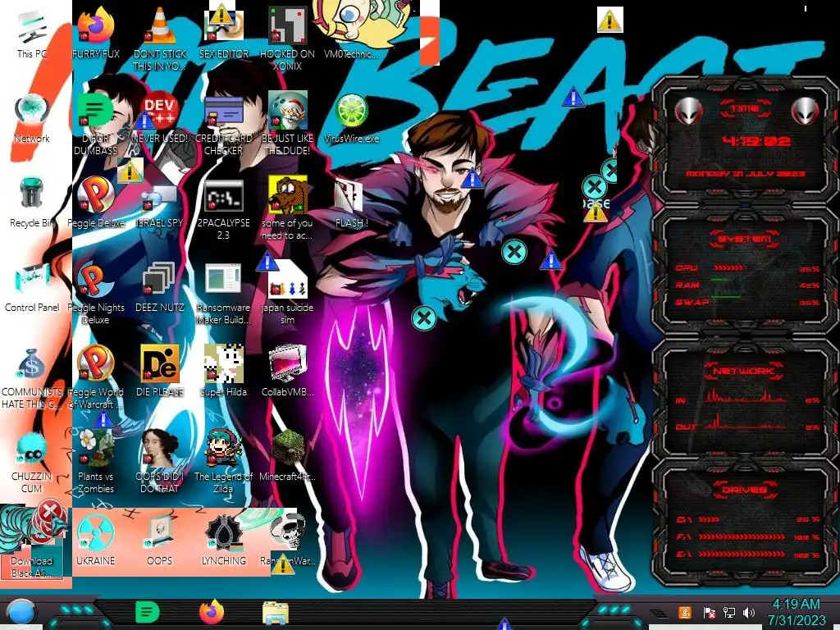
Task: Select the Peggle Deluxe shortcut
Action: pyautogui.click(x=96, y=203)
